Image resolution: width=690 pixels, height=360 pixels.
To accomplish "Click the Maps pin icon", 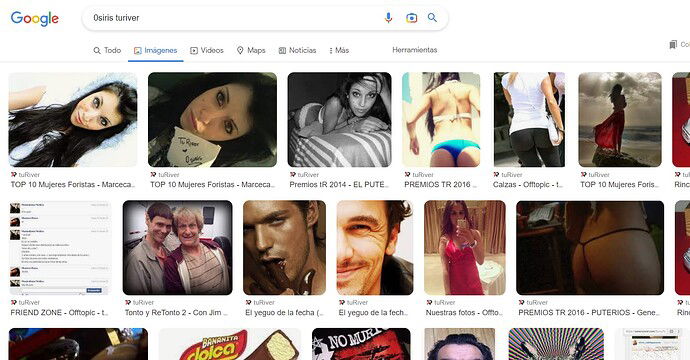I will [x=240, y=51].
